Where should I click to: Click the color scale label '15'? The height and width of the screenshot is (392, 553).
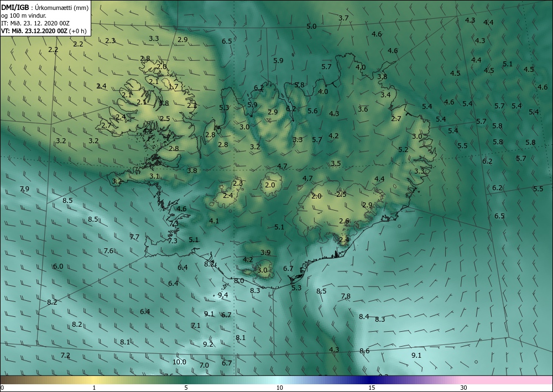click(372, 388)
